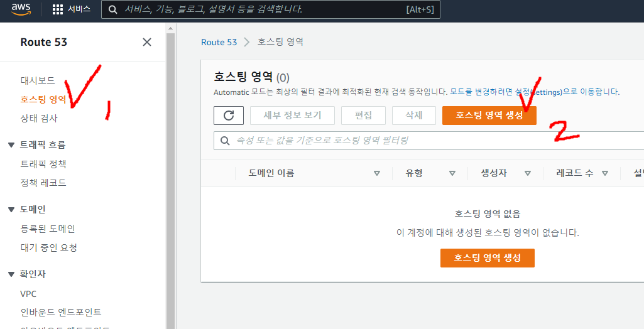
Task: Sort by the 생성자 column arrow
Action: [528, 173]
